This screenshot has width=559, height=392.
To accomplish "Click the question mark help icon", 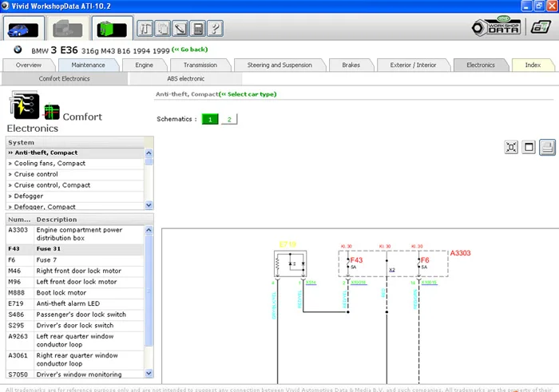I will point(214,29).
